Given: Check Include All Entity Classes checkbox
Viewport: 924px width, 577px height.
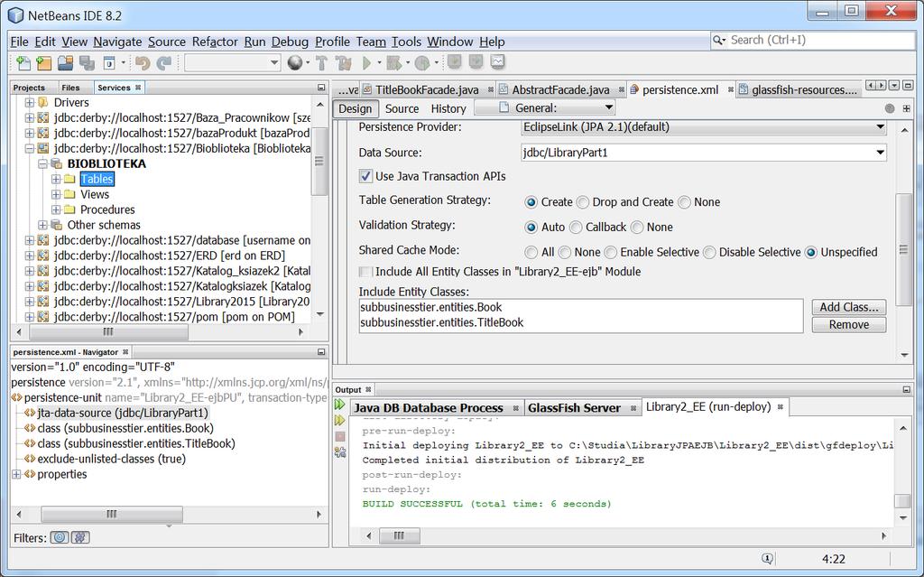Looking at the screenshot, I should point(365,272).
